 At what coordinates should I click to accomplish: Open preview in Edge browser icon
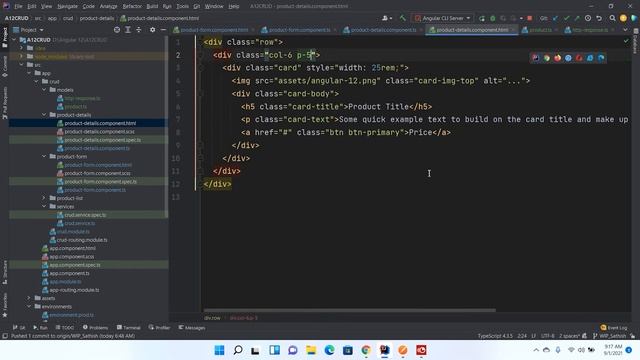click(601, 58)
